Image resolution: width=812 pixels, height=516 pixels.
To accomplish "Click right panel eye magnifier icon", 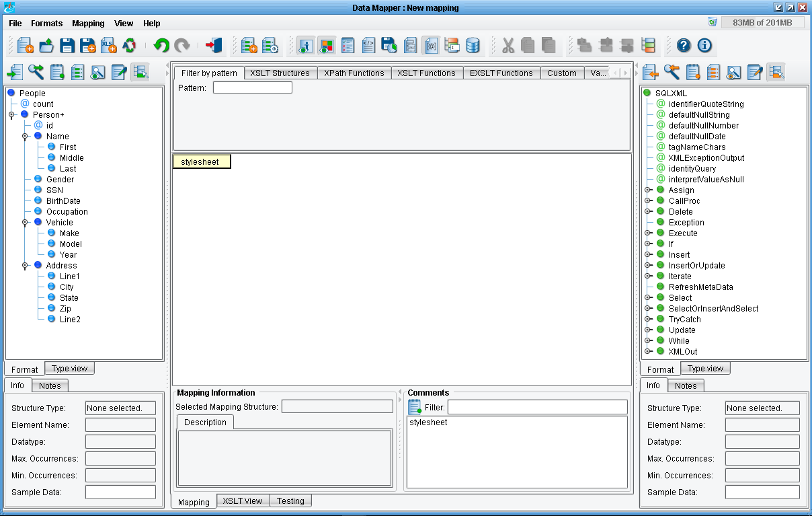I will (734, 72).
